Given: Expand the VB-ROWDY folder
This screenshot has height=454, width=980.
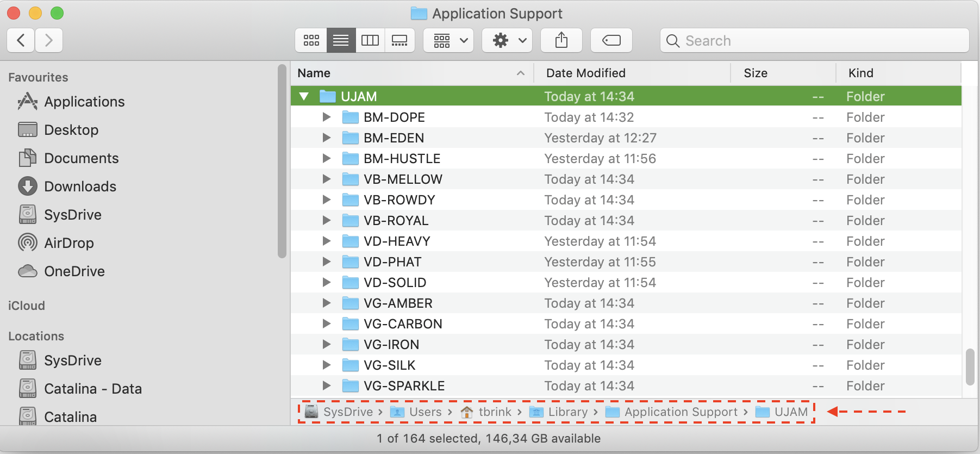Looking at the screenshot, I should click(x=326, y=200).
